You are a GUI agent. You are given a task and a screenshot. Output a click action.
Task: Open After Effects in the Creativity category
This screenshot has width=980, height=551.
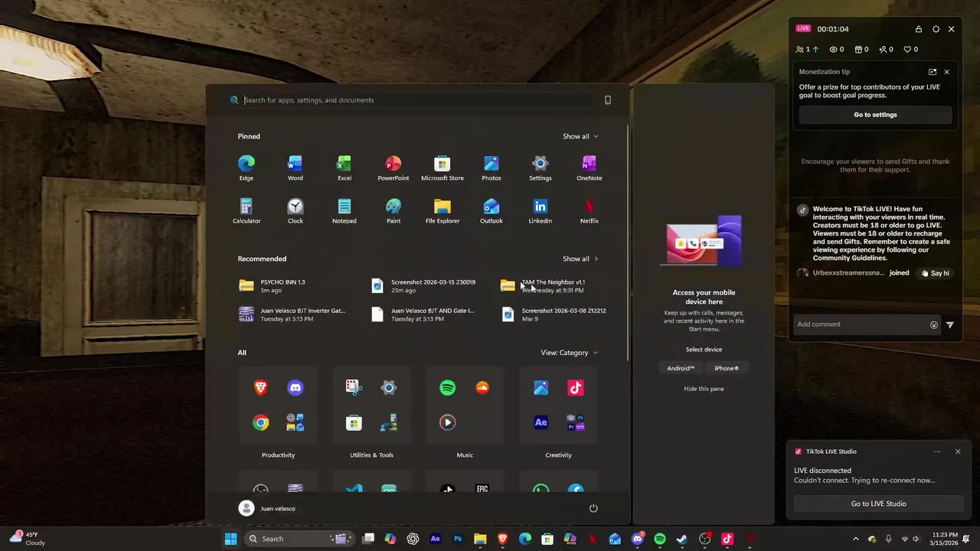click(x=541, y=422)
